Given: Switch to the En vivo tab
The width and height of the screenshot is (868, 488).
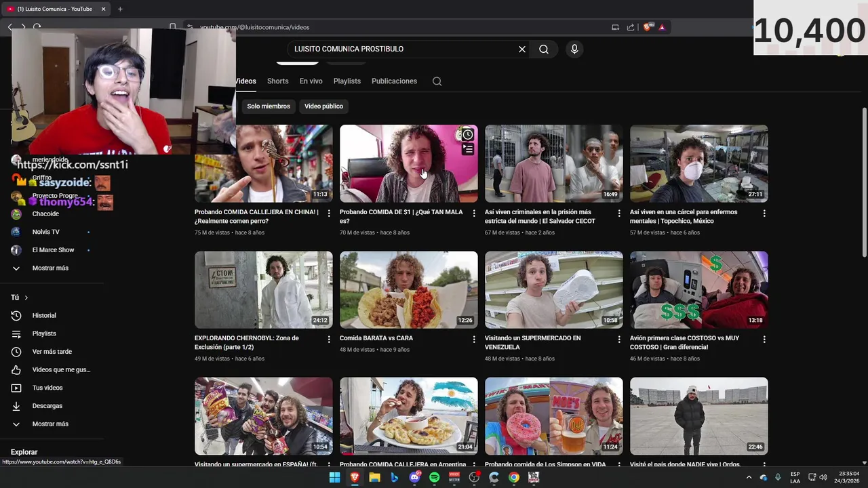Looking at the screenshot, I should click(311, 81).
